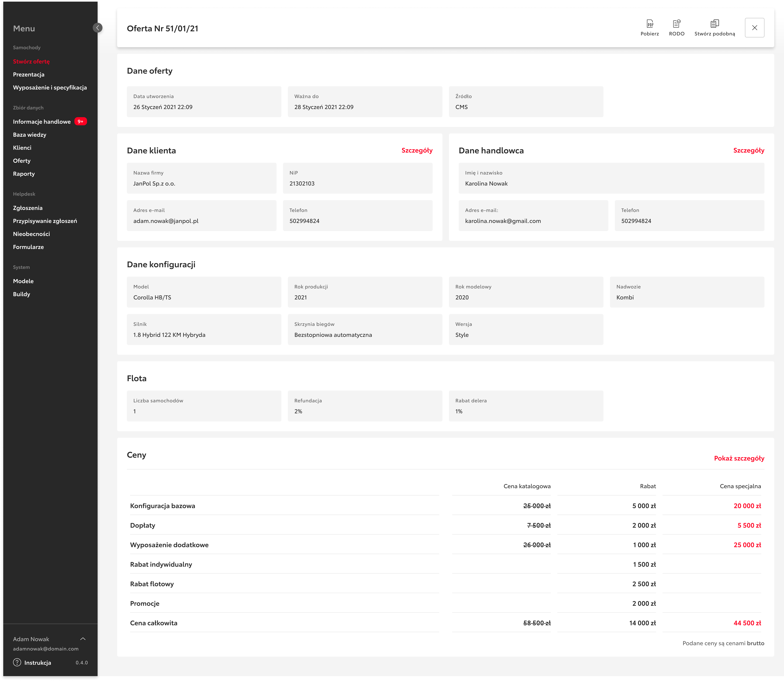Expand the Adam Nowak user menu chevron
The width and height of the screenshot is (784, 681).
coord(83,639)
